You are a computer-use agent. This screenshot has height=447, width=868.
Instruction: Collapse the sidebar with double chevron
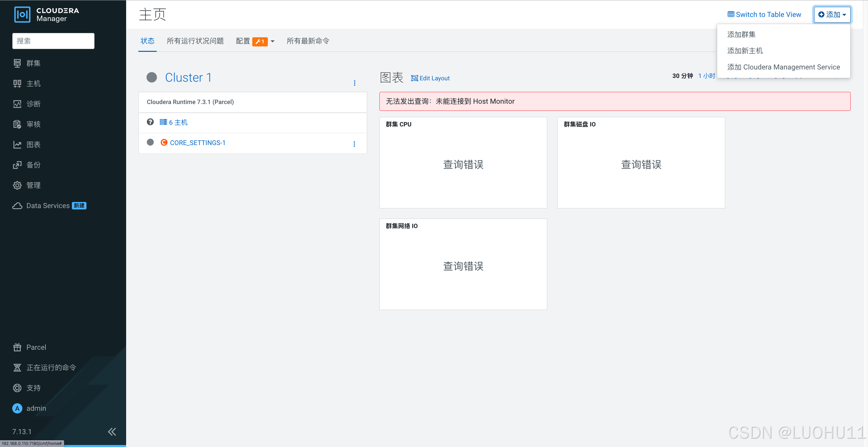point(112,431)
